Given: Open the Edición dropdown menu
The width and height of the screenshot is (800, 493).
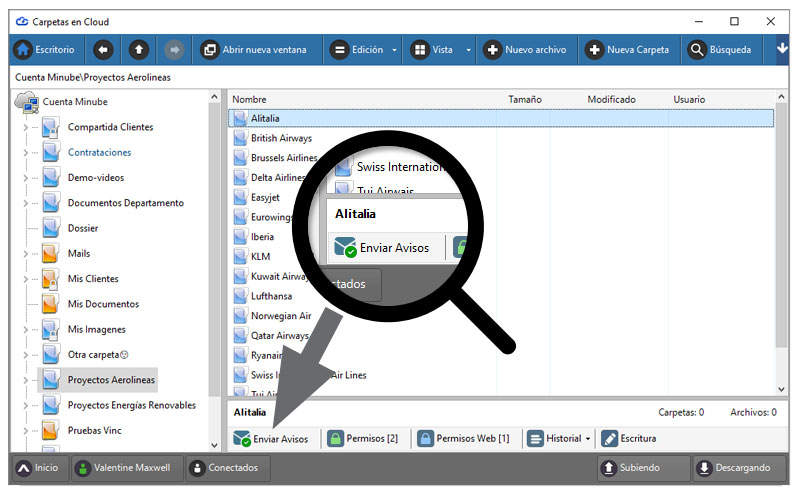Looking at the screenshot, I should click(363, 50).
